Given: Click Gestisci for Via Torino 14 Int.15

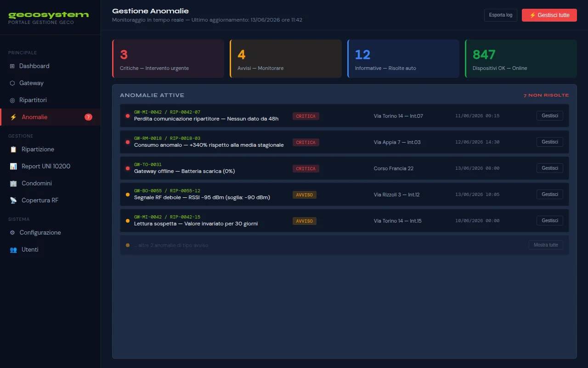Looking at the screenshot, I should tap(550, 221).
